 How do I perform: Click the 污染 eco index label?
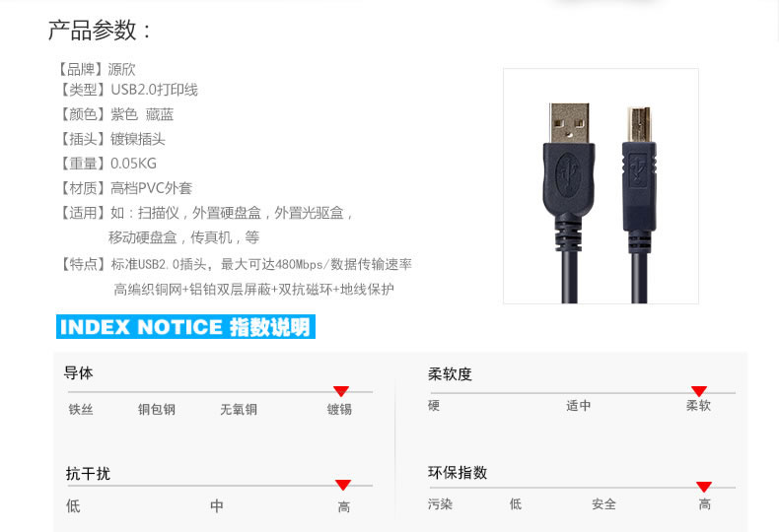tap(440, 504)
